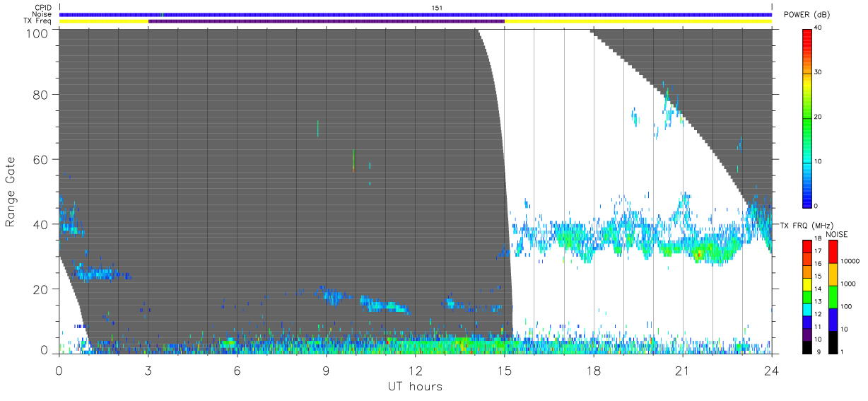Click the UT hours axis title
Screen dimensions: 868x401
[x=414, y=386]
